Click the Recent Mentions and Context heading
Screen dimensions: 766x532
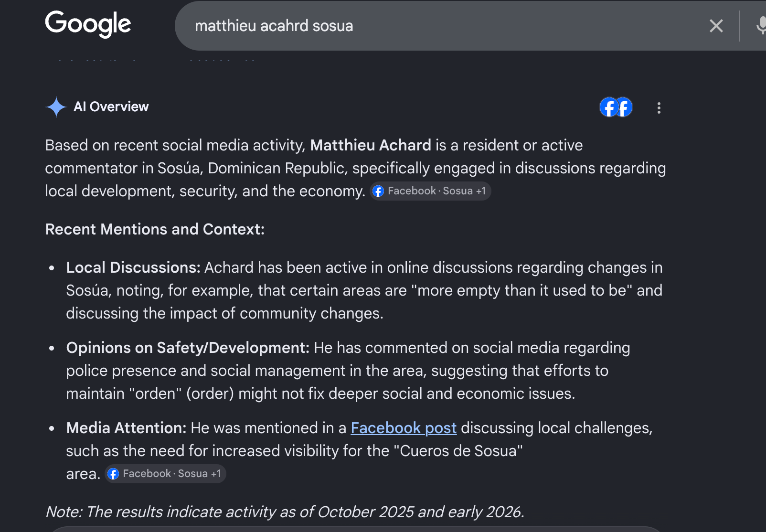point(155,229)
